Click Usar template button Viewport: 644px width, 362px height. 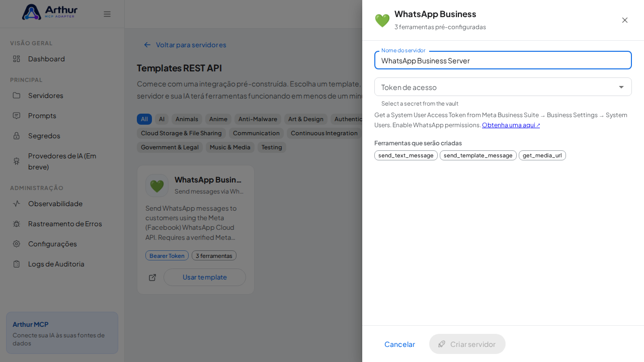click(205, 277)
